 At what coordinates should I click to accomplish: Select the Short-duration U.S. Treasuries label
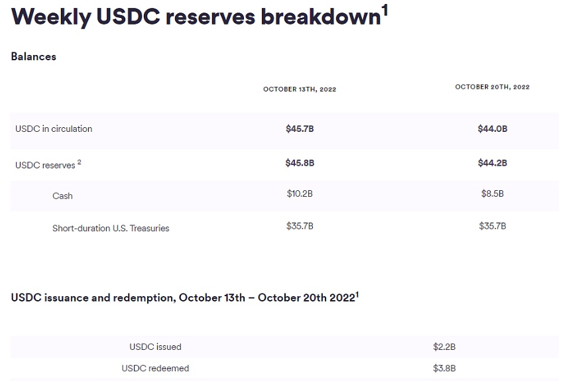click(x=111, y=228)
